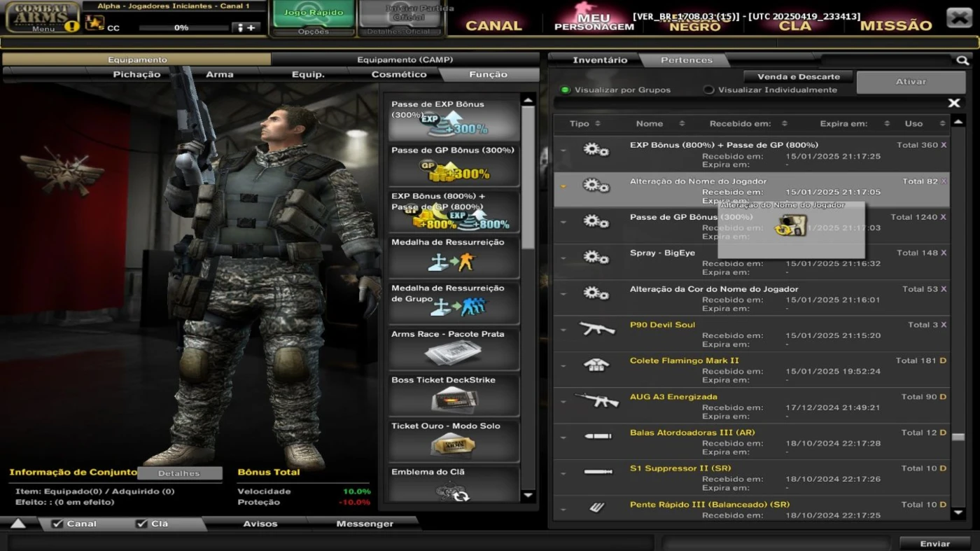Select the EXP Bônus (800%) + Passe de GP card
The image size is (980, 551).
pos(454,211)
